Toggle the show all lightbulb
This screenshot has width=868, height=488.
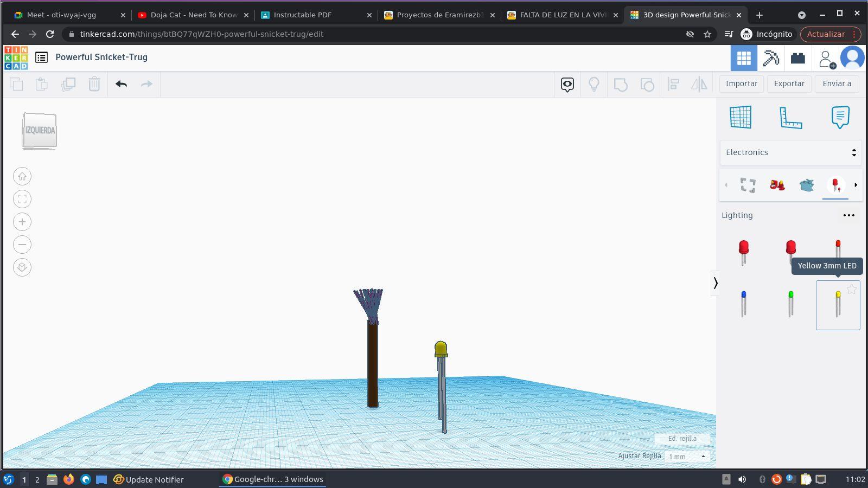594,84
